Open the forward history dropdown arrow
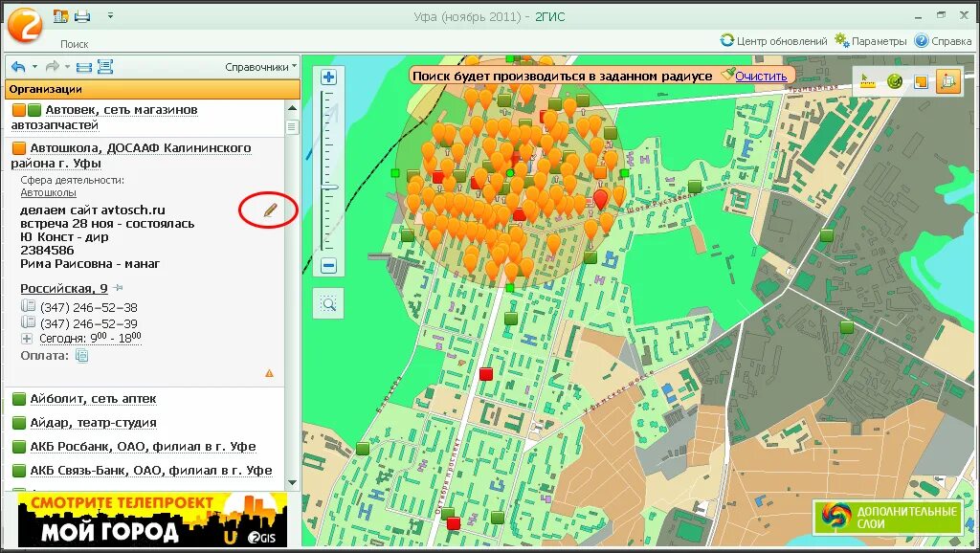 tap(68, 66)
